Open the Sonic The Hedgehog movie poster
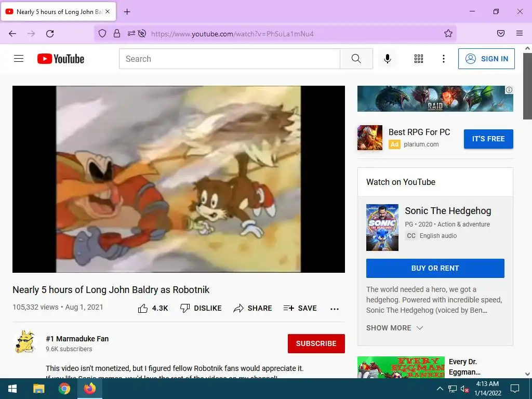The width and height of the screenshot is (532, 399). tap(382, 228)
